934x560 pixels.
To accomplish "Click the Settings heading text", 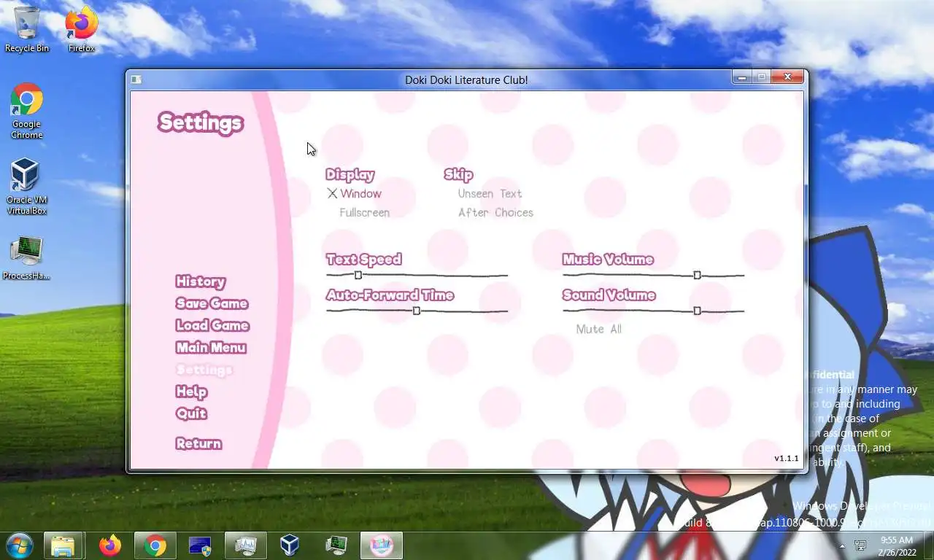I will pyautogui.click(x=200, y=123).
